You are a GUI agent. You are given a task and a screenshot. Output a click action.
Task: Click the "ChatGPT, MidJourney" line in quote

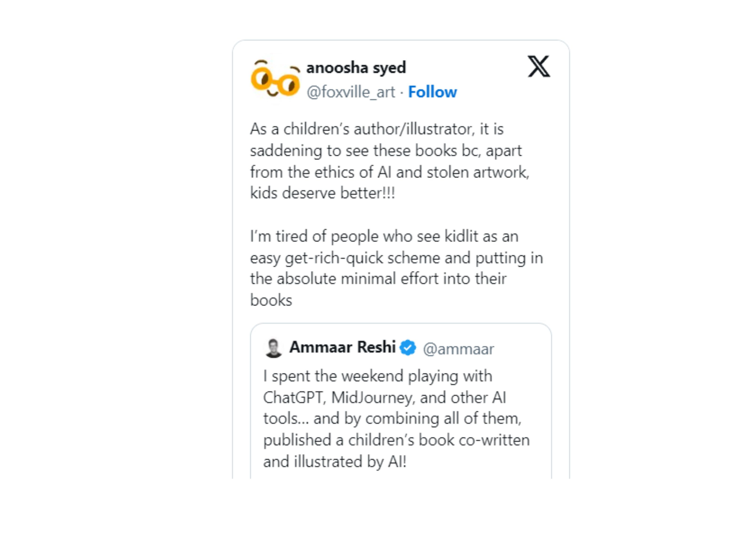[384, 398]
